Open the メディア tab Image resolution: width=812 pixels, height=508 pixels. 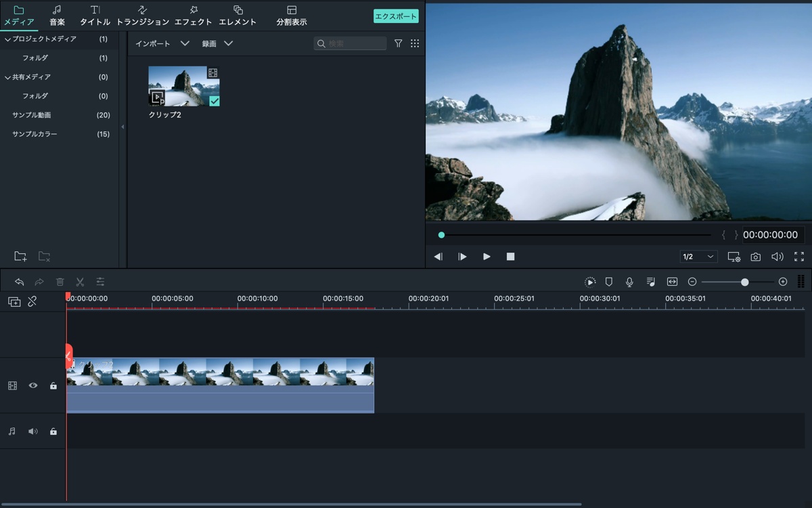(x=19, y=16)
